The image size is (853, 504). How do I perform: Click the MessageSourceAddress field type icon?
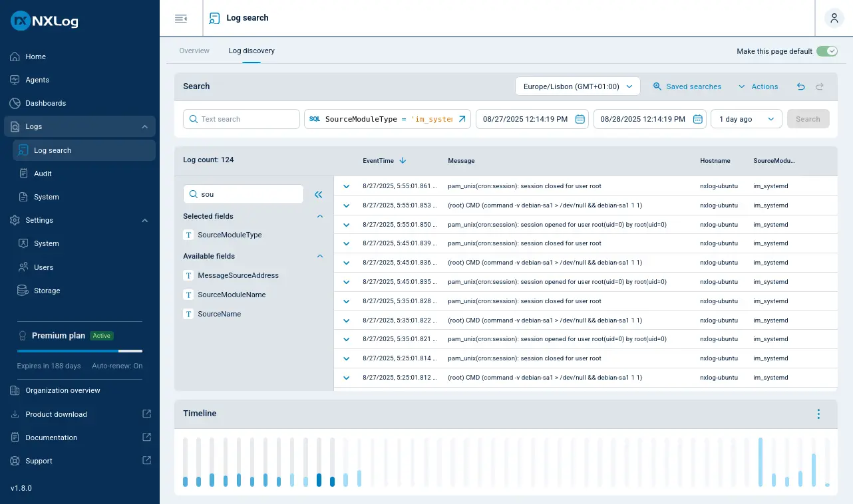(x=188, y=275)
